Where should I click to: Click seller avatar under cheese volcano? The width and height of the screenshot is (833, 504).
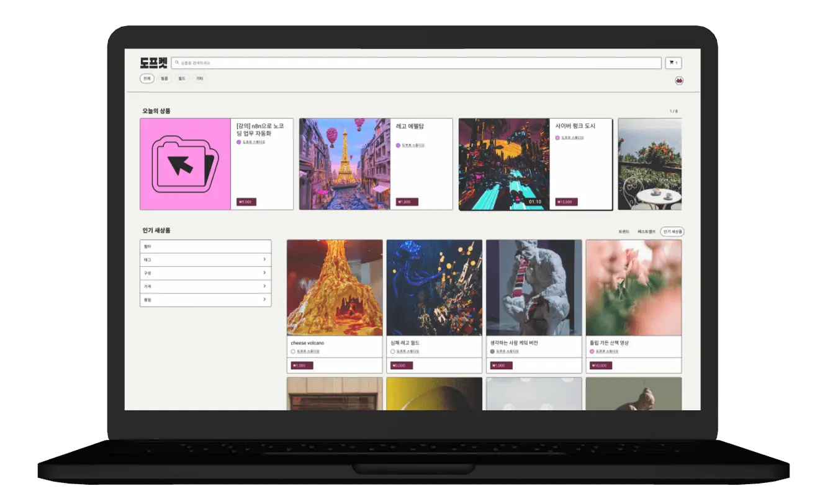(293, 351)
